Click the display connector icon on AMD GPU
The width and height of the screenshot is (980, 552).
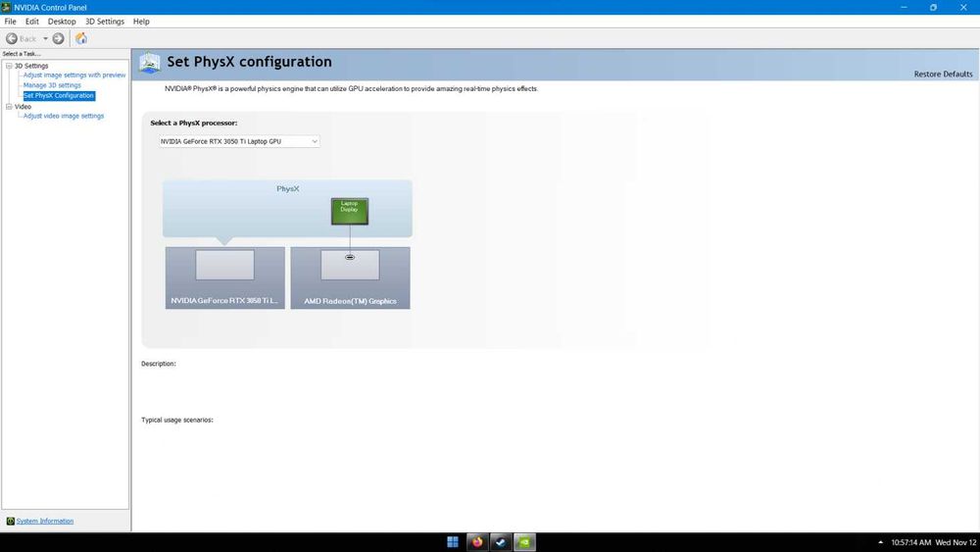(350, 257)
